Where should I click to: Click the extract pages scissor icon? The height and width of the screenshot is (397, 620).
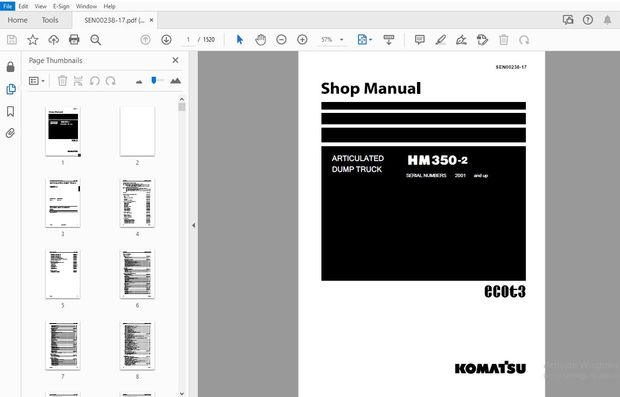(78, 81)
